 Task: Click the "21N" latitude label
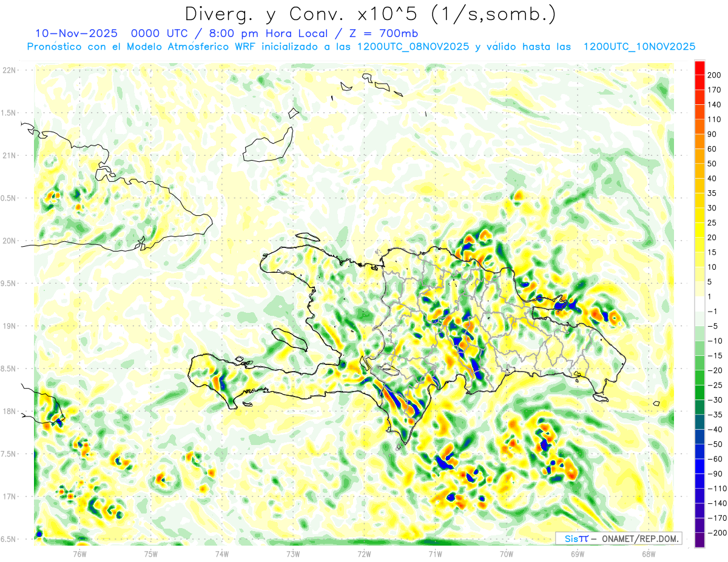(9, 156)
